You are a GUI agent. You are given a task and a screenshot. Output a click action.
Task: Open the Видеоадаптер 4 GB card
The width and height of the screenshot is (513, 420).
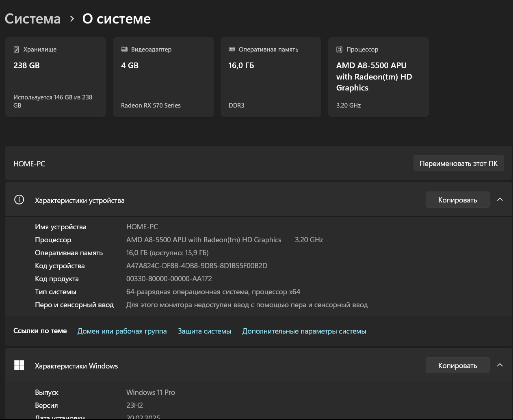pyautogui.click(x=163, y=77)
